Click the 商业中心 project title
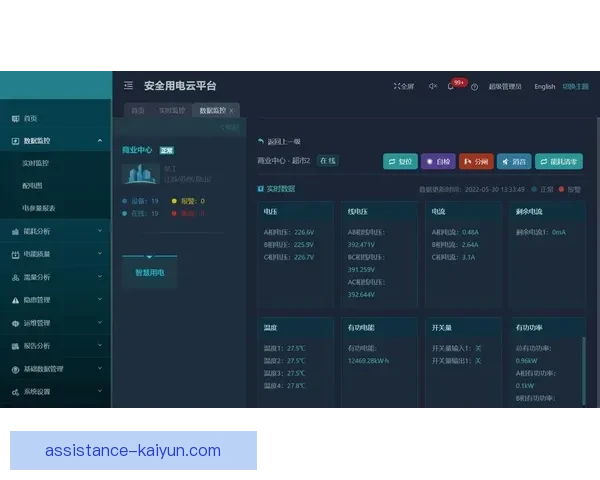The height and width of the screenshot is (480, 600). click(x=137, y=150)
